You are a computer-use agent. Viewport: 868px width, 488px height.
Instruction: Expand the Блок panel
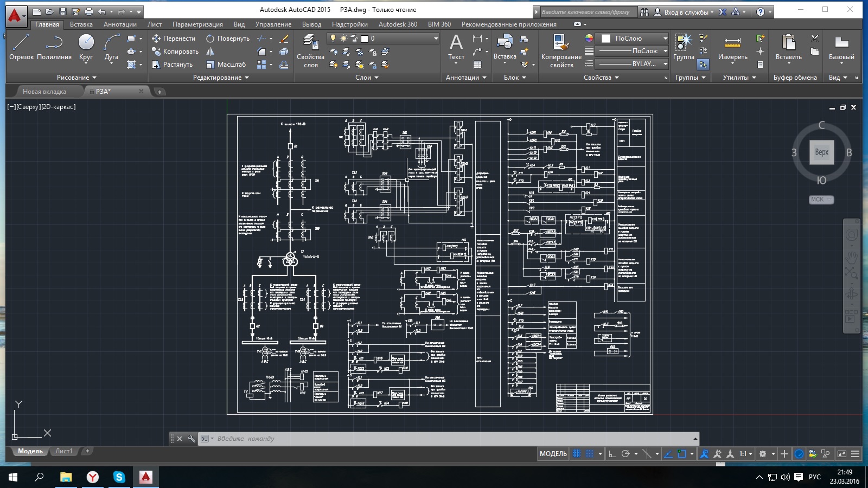(x=515, y=78)
